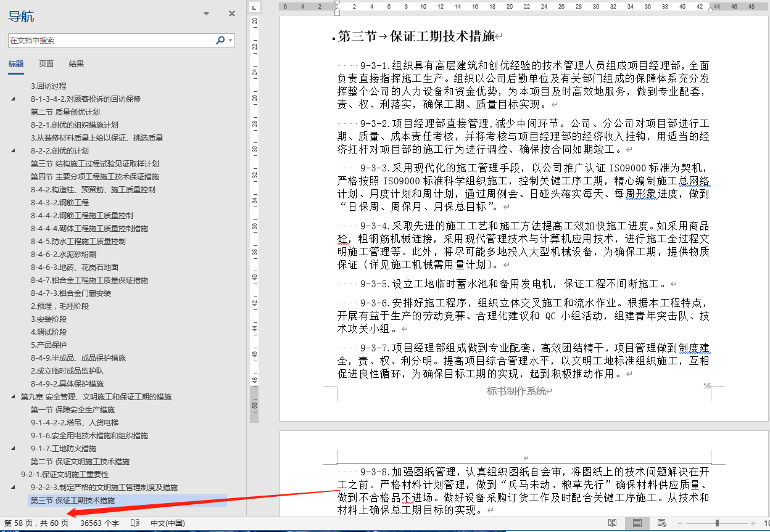Screen dimensions: 770x532
Task: Zoom in using the plus icon
Action: [x=753, y=523]
